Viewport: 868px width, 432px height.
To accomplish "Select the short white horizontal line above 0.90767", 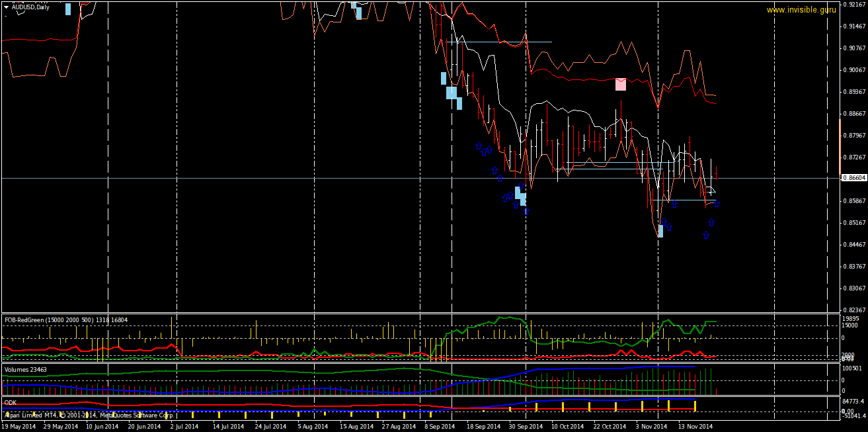I will tap(499, 42).
